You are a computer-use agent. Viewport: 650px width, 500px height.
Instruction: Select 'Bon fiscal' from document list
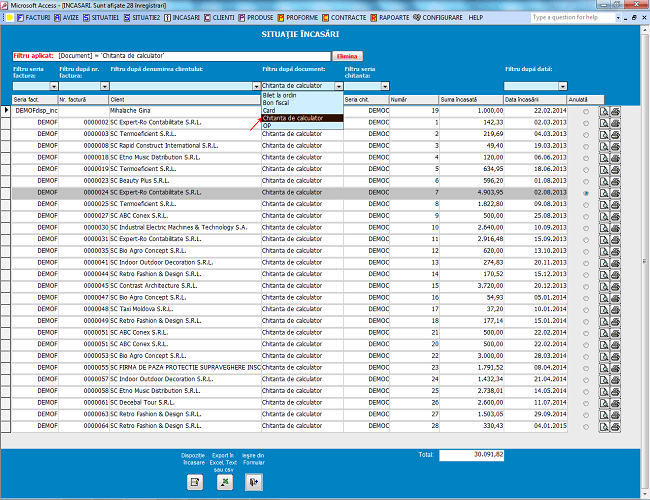pyautogui.click(x=302, y=103)
